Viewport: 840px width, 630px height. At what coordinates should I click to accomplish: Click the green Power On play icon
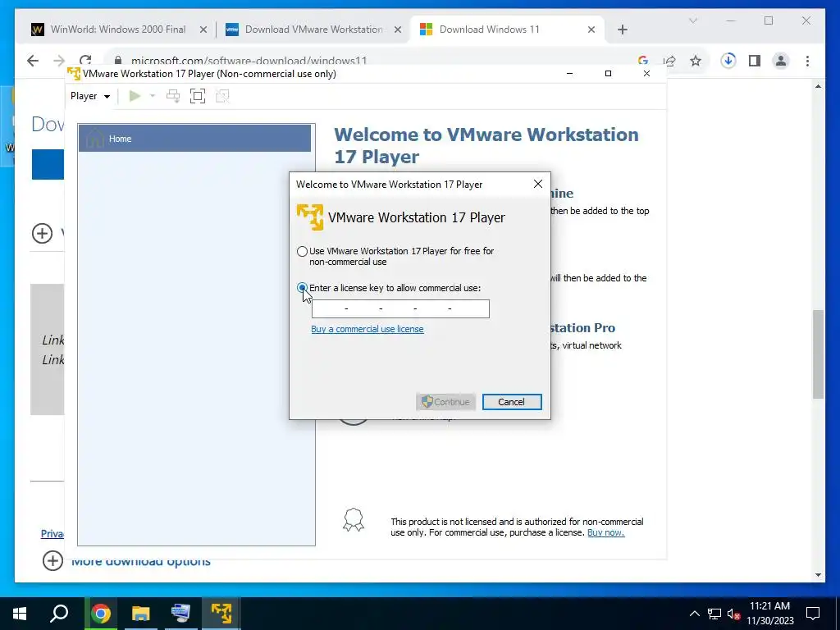point(135,96)
